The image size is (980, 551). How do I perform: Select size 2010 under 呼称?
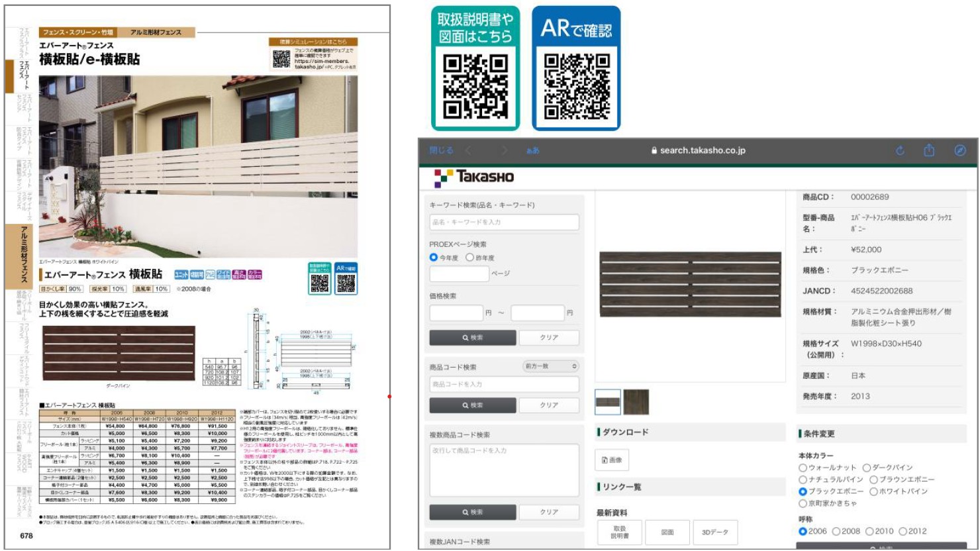click(869, 531)
